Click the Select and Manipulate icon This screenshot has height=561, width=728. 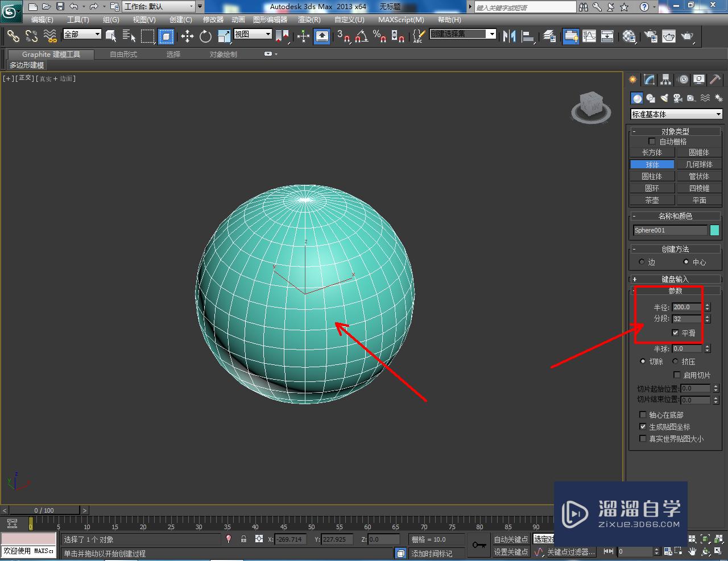click(303, 36)
